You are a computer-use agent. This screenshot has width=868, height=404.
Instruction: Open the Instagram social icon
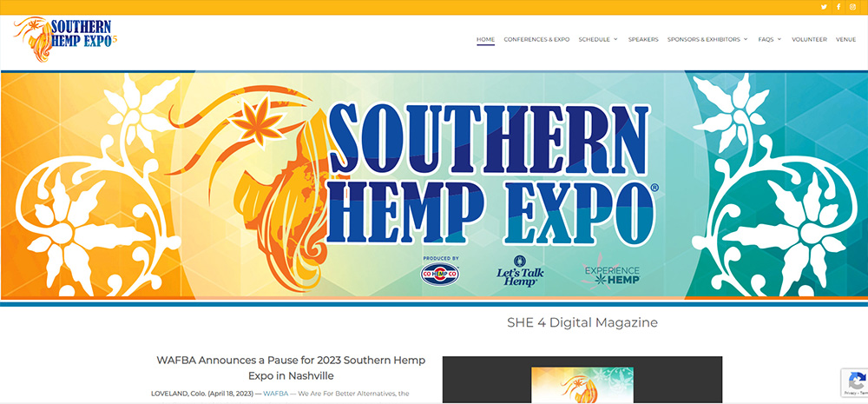pyautogui.click(x=852, y=7)
